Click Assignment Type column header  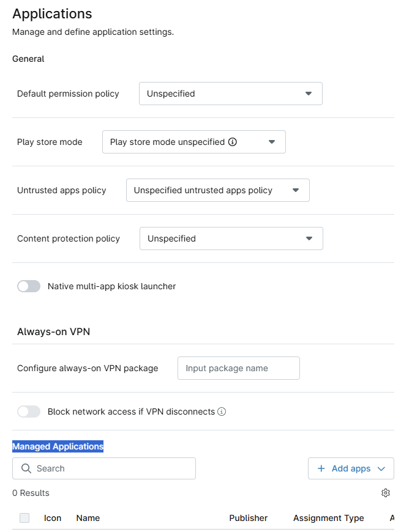[329, 518]
